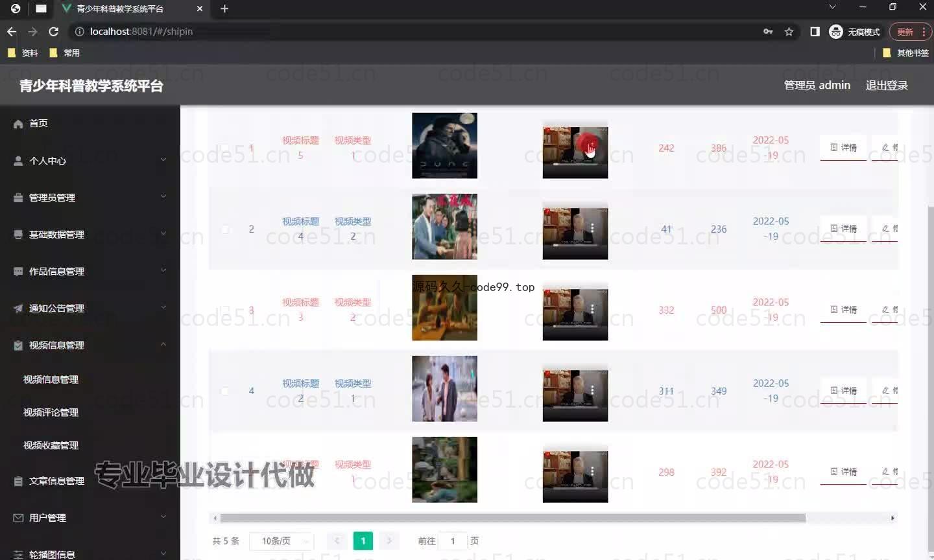Click the next page arrow in pagination

(x=389, y=541)
